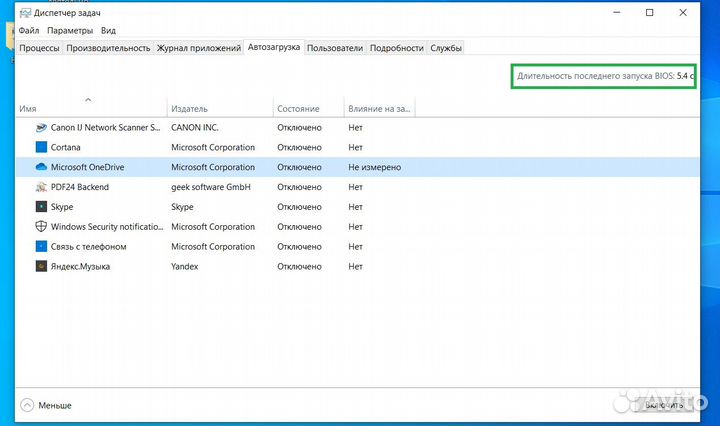The width and height of the screenshot is (720, 426).
Task: Sort list by the Имя column header
Action: (x=28, y=109)
